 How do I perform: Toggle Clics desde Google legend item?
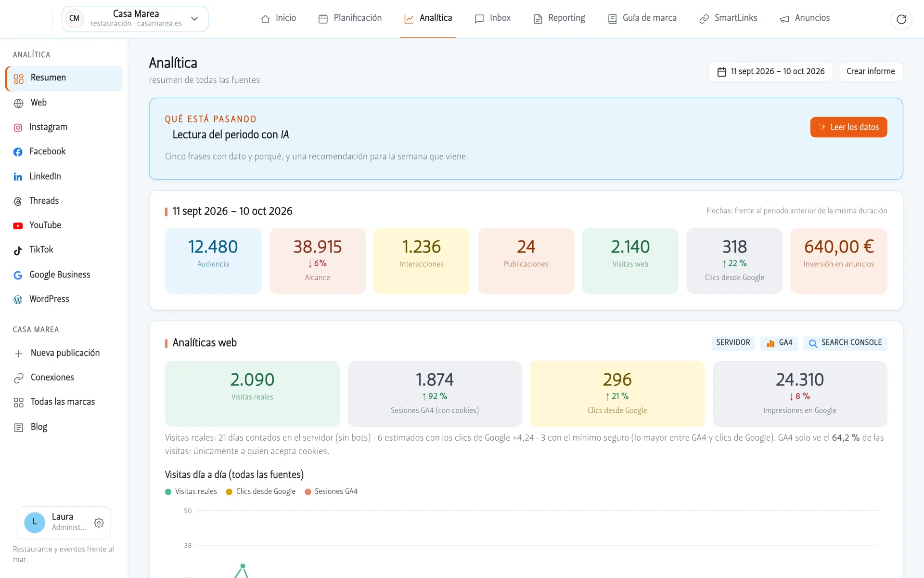[261, 491]
